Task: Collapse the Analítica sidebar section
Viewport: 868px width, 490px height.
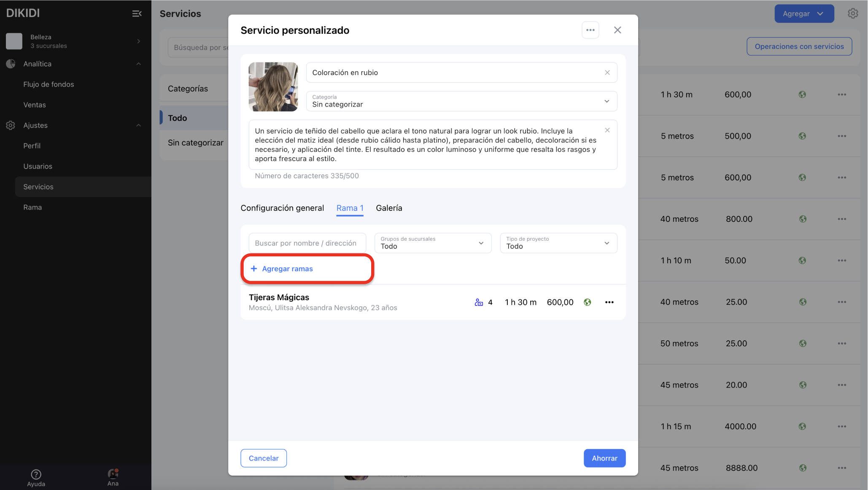Action: click(x=138, y=64)
